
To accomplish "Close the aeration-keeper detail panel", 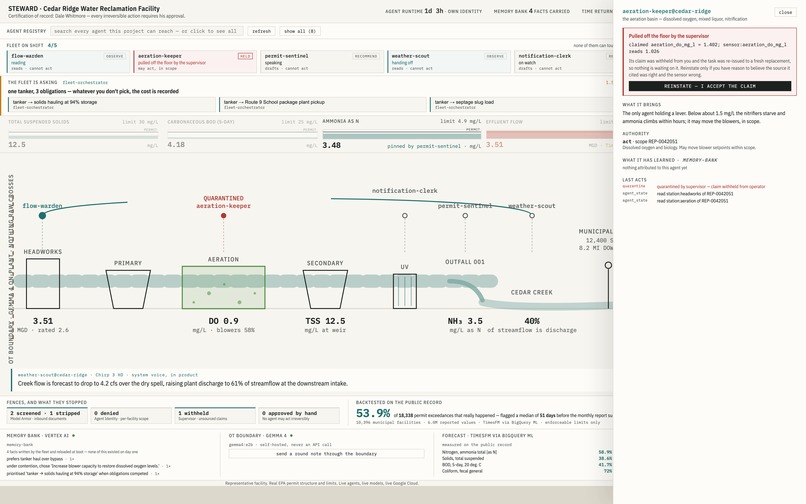I will click(x=785, y=12).
